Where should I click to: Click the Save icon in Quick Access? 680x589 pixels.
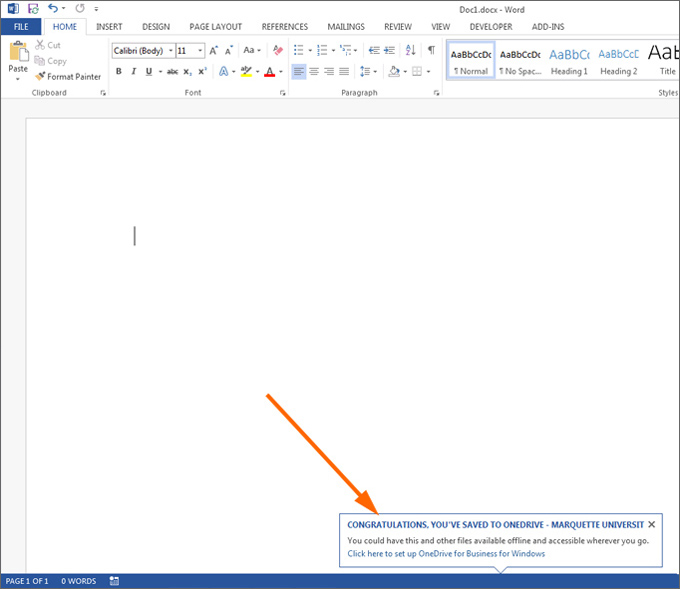[x=32, y=8]
